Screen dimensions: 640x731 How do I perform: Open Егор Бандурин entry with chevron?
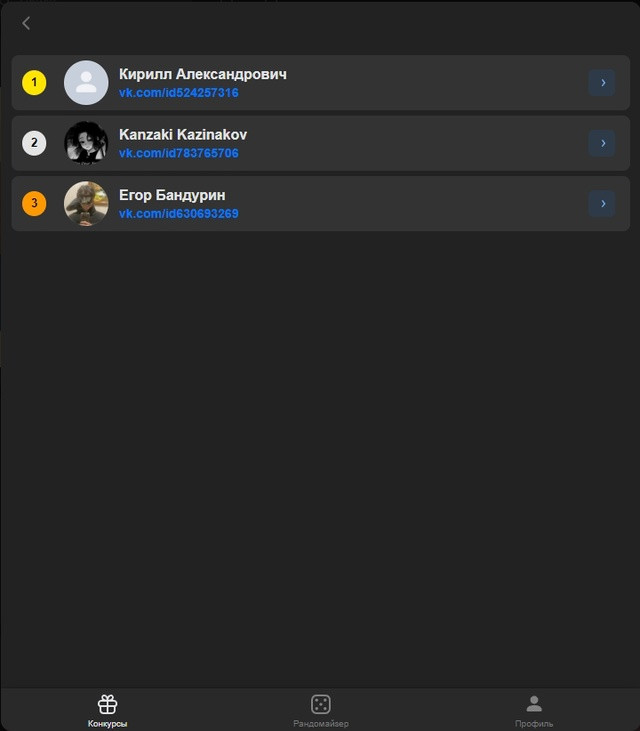602,203
